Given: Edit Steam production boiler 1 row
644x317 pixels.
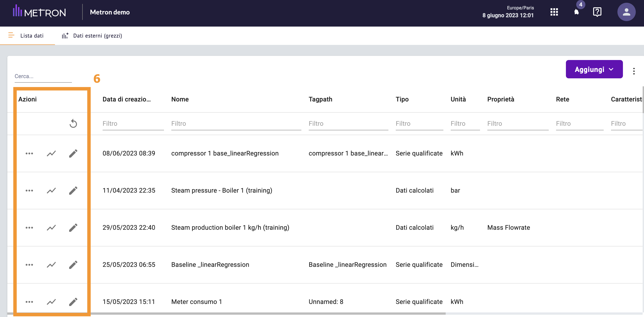Looking at the screenshot, I should [x=73, y=227].
